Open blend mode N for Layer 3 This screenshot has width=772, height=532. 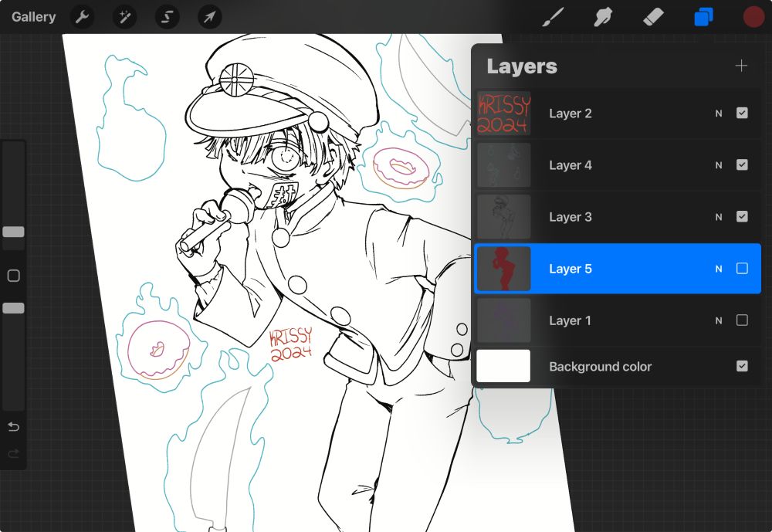(719, 217)
